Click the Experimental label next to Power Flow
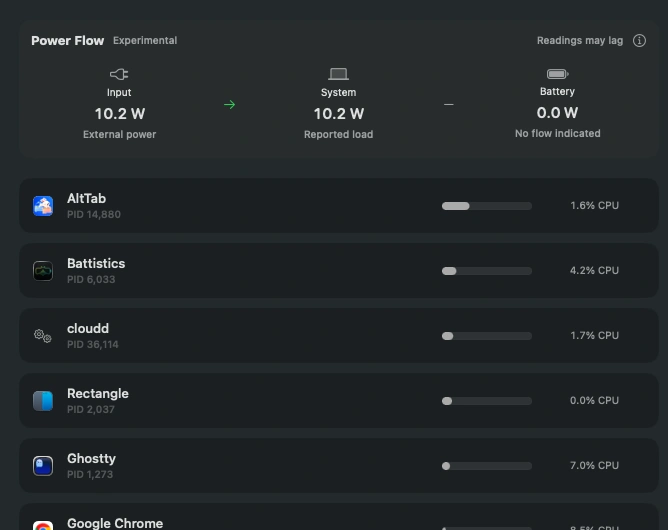 pos(145,40)
